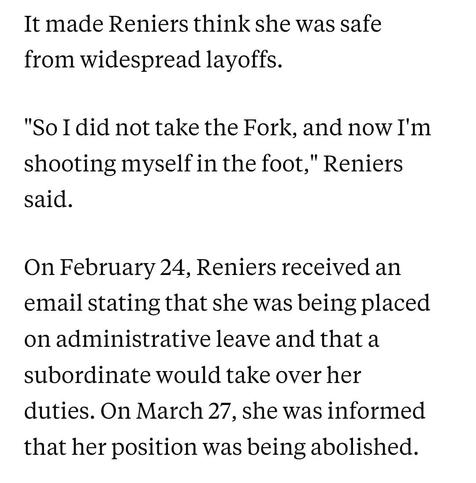Click the word "administrative"

(x=133, y=339)
